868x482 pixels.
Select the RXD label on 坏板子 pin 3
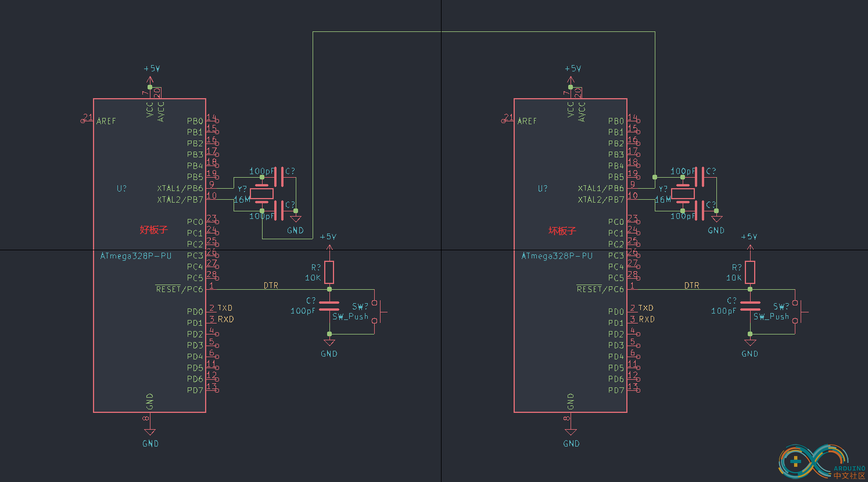point(647,319)
